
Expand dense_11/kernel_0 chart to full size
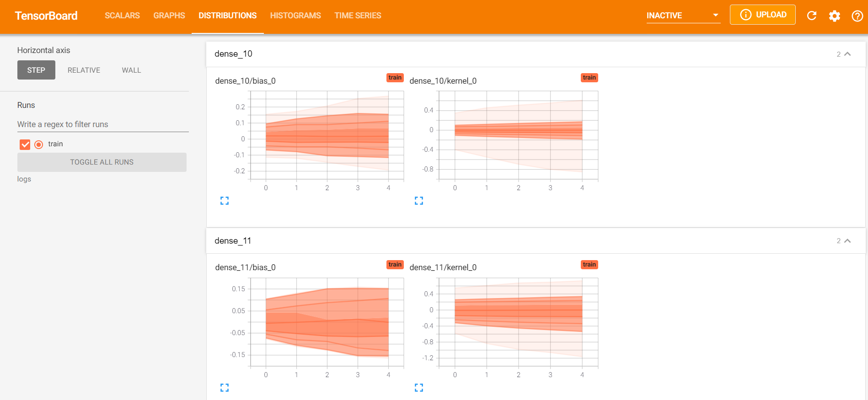[419, 388]
